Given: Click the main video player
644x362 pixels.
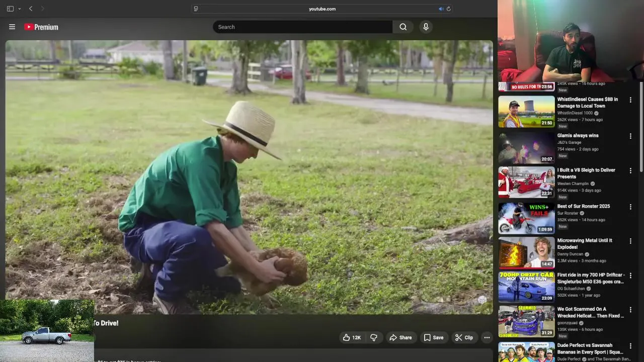Looking at the screenshot, I should pos(249,177).
